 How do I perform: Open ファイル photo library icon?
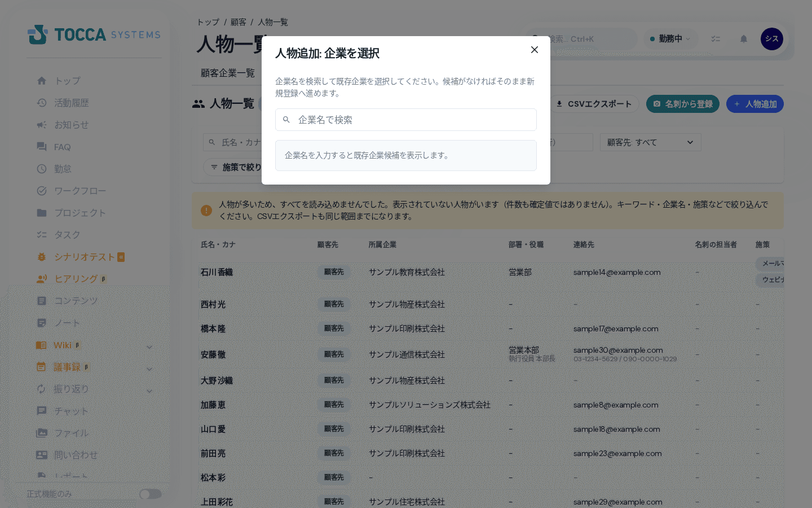[42, 433]
